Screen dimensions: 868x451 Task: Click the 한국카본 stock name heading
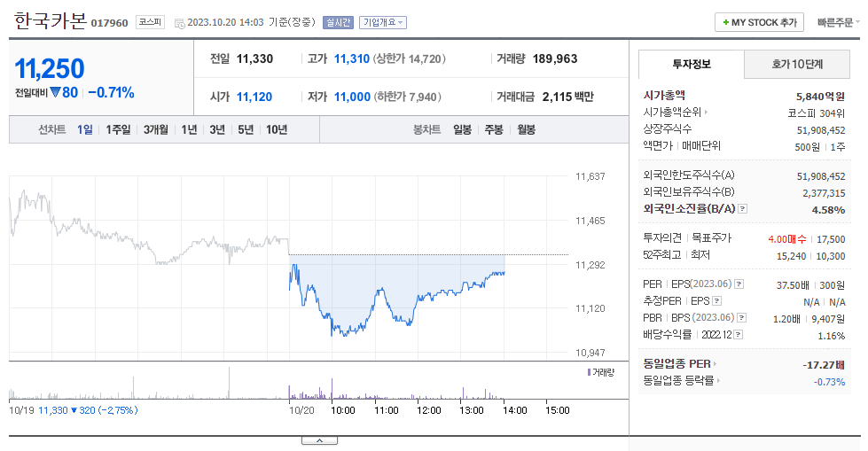tap(50, 21)
